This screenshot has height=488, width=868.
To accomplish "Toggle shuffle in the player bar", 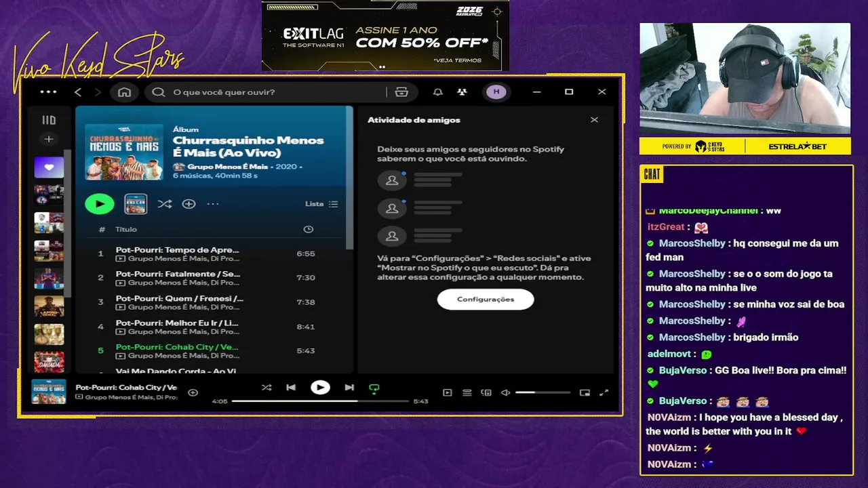I will [x=266, y=388].
